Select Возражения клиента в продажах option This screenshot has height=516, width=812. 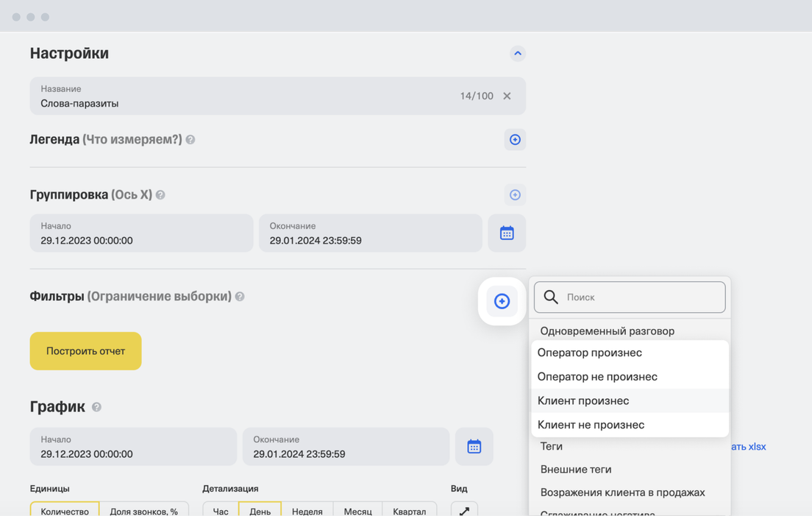622,492
